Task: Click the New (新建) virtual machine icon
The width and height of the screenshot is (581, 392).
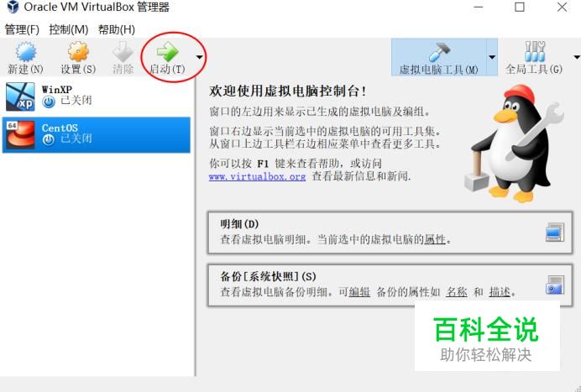Action: 25,52
